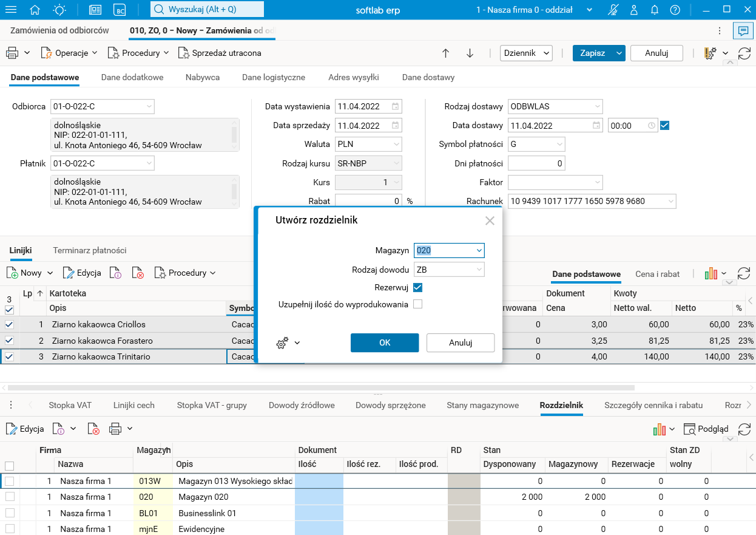Click the Rozdzielnik delete icon
This screenshot has height=535, width=756.
93,429
